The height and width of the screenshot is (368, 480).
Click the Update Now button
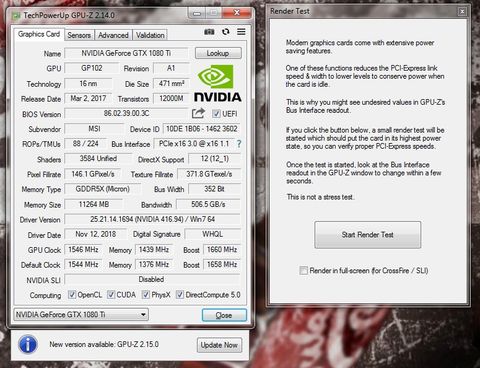coord(219,345)
